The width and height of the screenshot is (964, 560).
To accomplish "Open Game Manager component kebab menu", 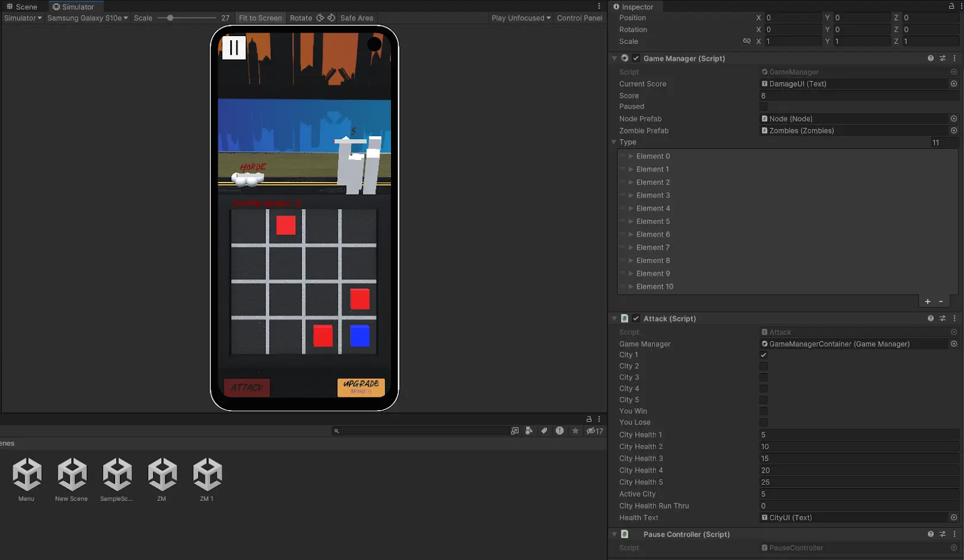I will 954,58.
